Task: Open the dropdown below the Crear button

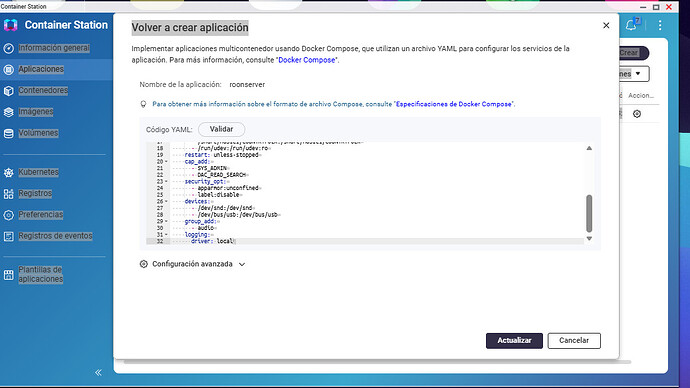Action: (x=634, y=74)
